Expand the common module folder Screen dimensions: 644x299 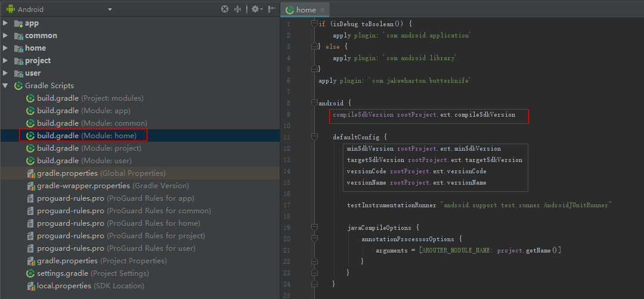[x=6, y=36]
